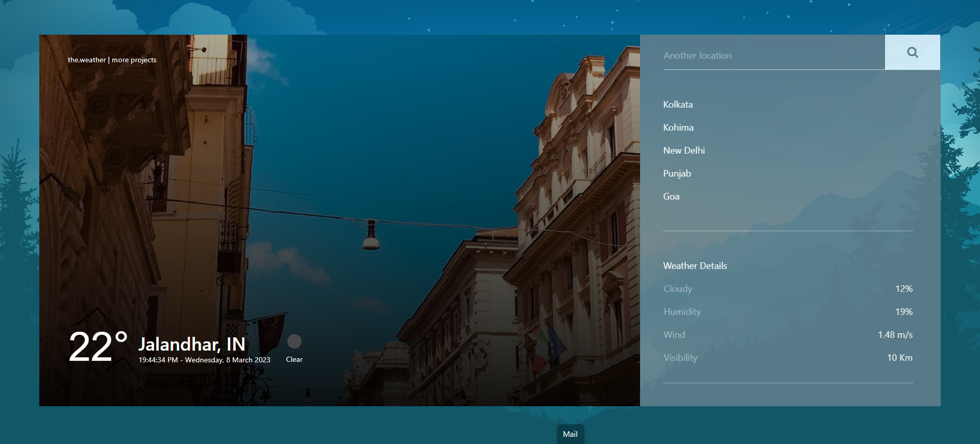The image size is (980, 444).
Task: Click the Weather Details heading
Action: pos(695,266)
